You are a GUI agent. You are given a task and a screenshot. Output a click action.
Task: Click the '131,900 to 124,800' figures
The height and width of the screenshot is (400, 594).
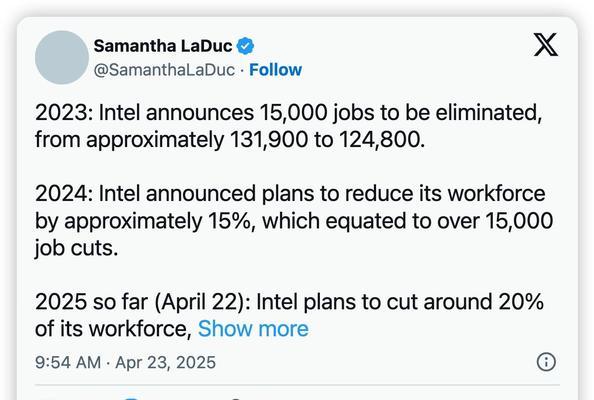coord(327,140)
